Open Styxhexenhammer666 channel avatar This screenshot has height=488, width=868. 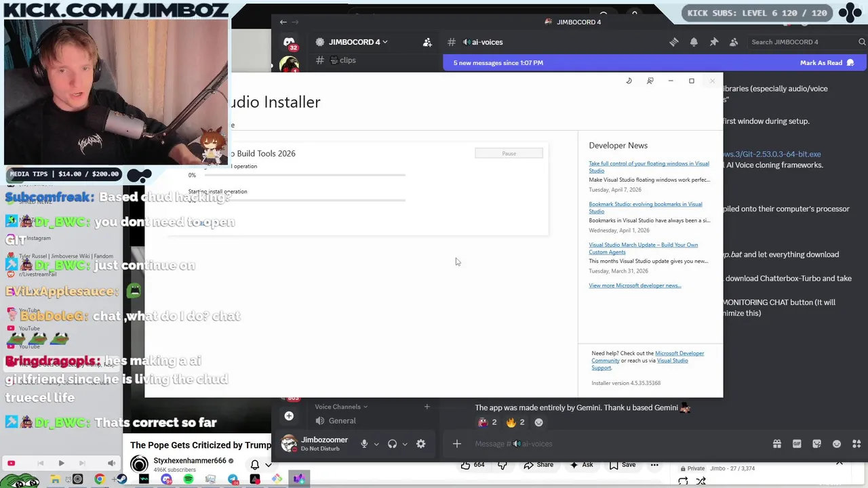tap(139, 464)
